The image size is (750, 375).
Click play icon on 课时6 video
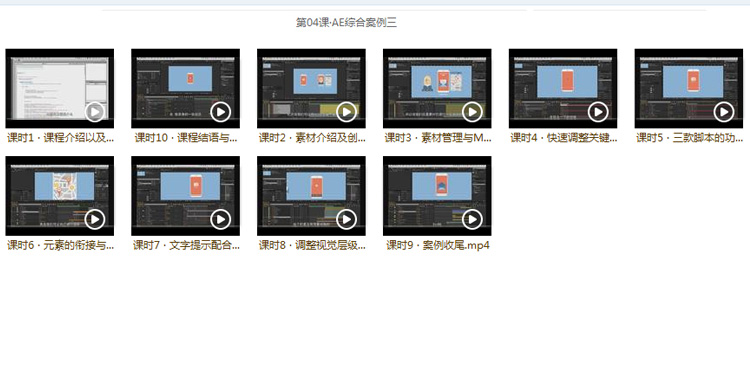click(x=95, y=220)
